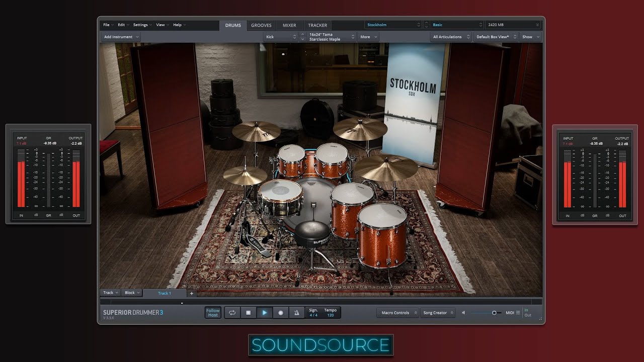Switch to the DRUMS tab
Screen dimensions: 644x362
tap(233, 25)
